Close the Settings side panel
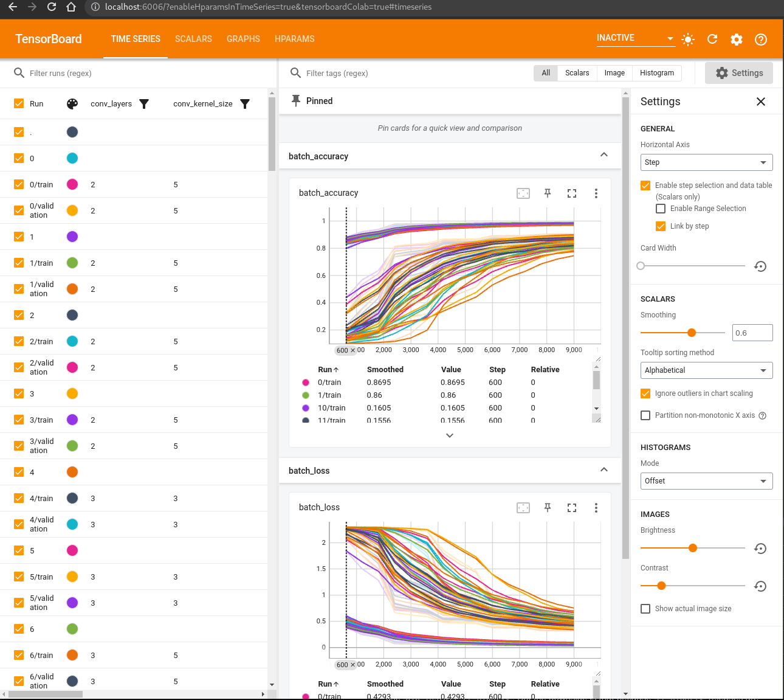This screenshot has height=700, width=784. coord(761,102)
